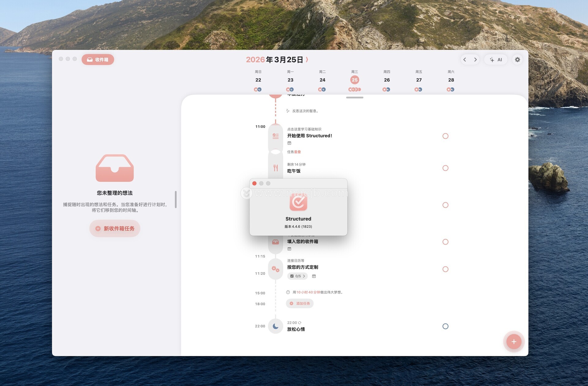Click the 新收件箱任务 button
588x386 pixels.
[115, 228]
